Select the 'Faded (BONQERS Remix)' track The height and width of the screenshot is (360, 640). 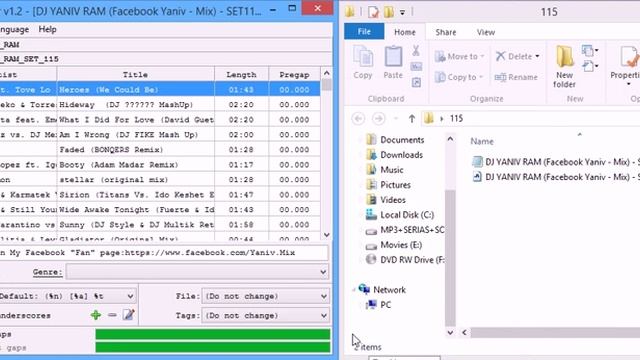[x=160, y=150]
